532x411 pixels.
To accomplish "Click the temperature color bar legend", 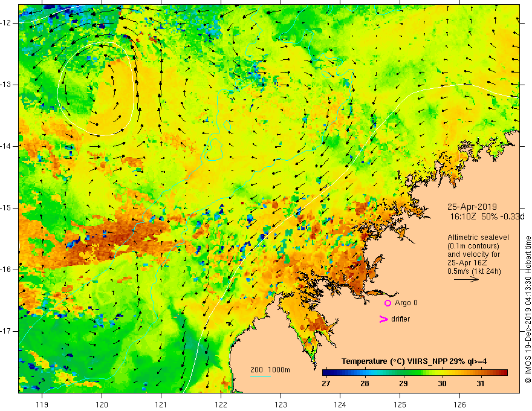I will coord(415,373).
